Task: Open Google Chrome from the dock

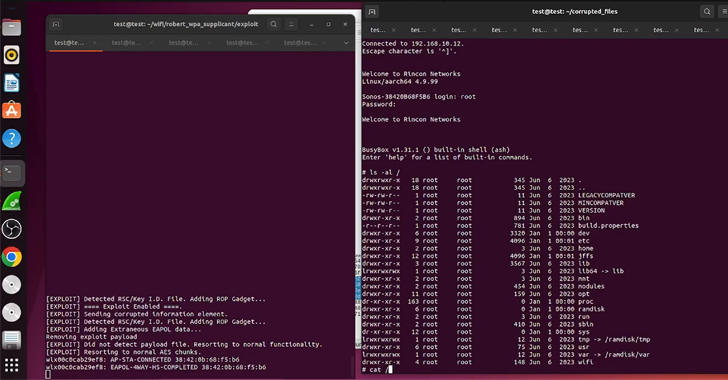Action: [12, 257]
